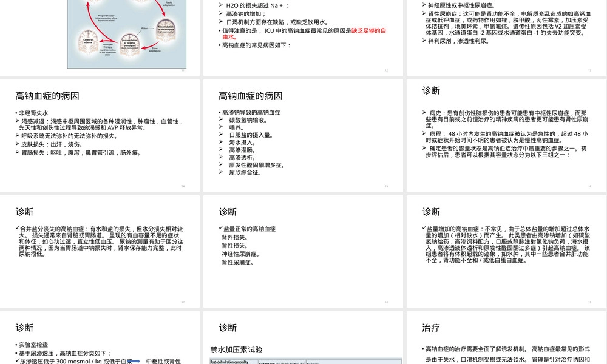The image size is (607, 364).
Task: Select the bullet 库欣综合征
Action: [x=245, y=172]
